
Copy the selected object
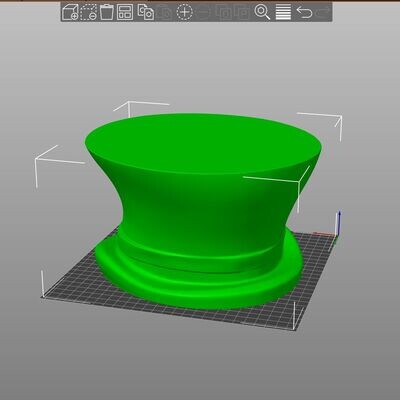(x=146, y=12)
